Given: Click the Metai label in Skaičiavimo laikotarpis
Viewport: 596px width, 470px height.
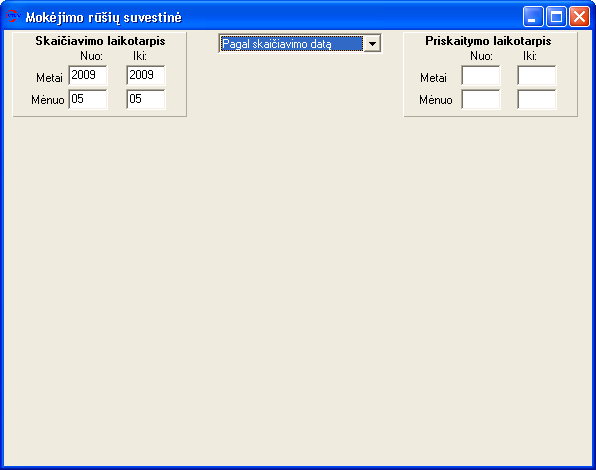Looking at the screenshot, I should pyautogui.click(x=49, y=78).
